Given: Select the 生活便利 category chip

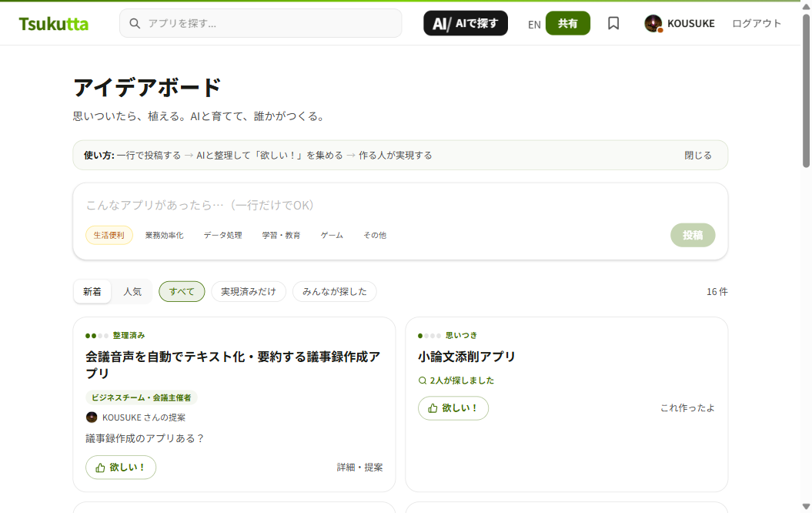Looking at the screenshot, I should pos(109,235).
